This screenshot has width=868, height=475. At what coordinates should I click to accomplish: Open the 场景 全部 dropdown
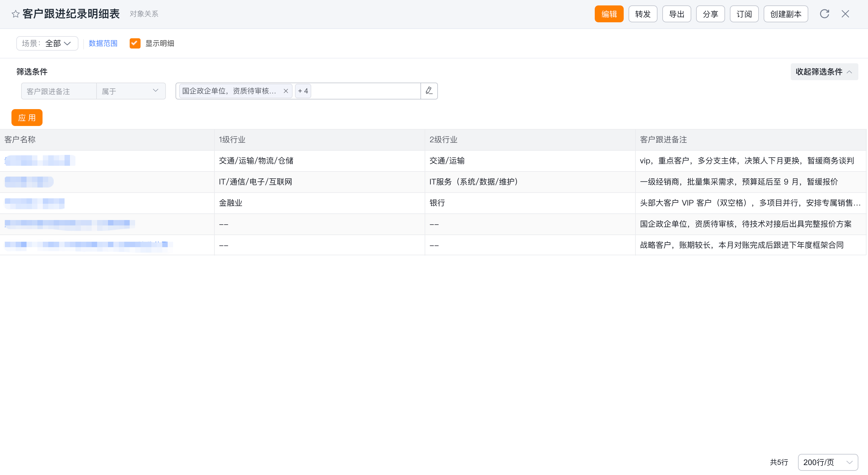click(47, 43)
